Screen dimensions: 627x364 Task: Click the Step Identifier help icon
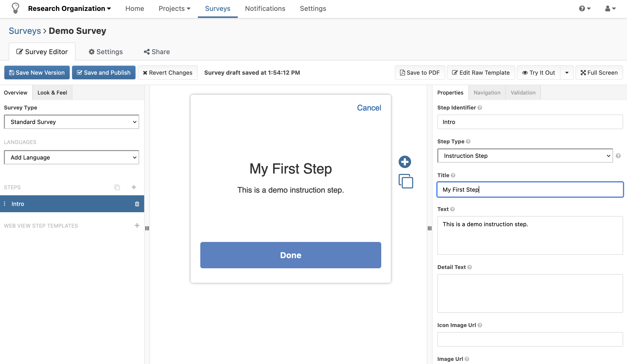pos(480,108)
